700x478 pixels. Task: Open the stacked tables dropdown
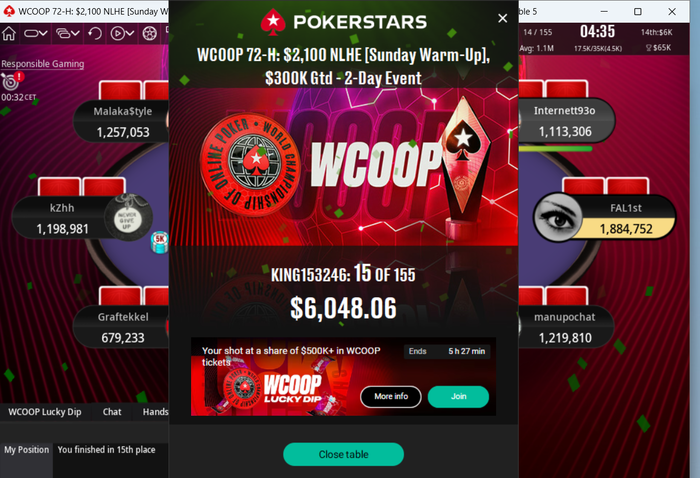(68, 33)
